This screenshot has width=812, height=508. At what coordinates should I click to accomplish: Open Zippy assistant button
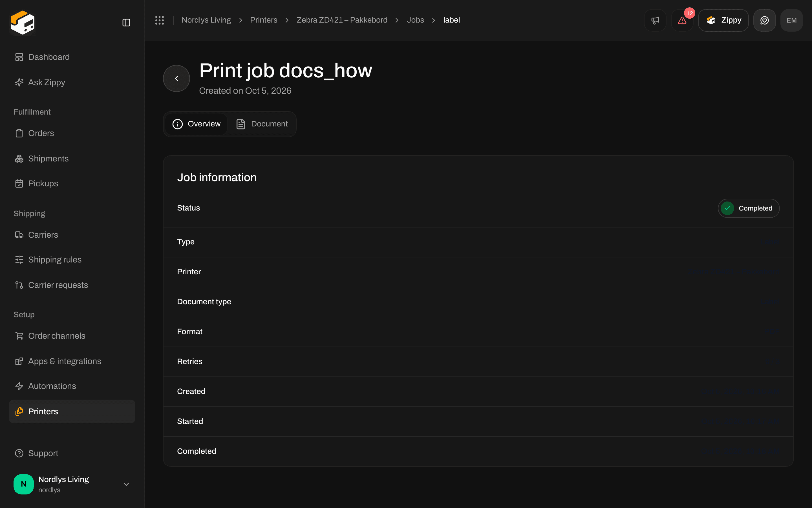(x=723, y=20)
